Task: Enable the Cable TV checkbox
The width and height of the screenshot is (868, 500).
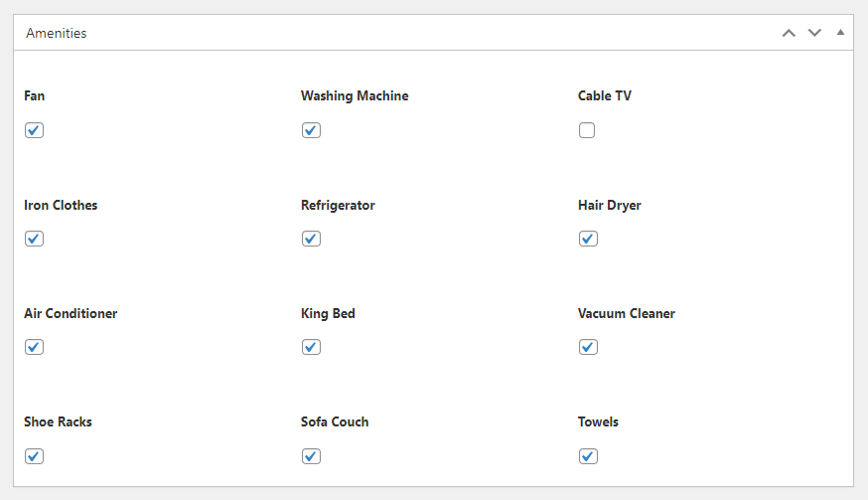Action: click(587, 130)
